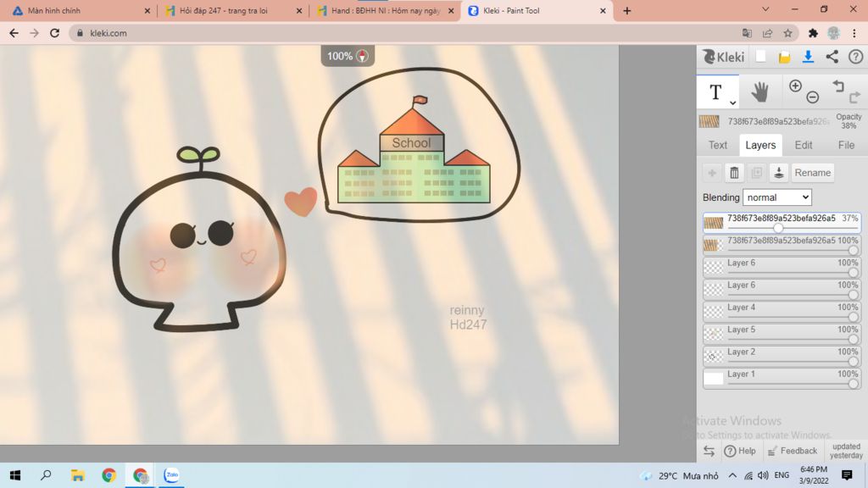The width and height of the screenshot is (868, 488).
Task: Share this page icon in address bar
Action: pyautogui.click(x=767, y=33)
